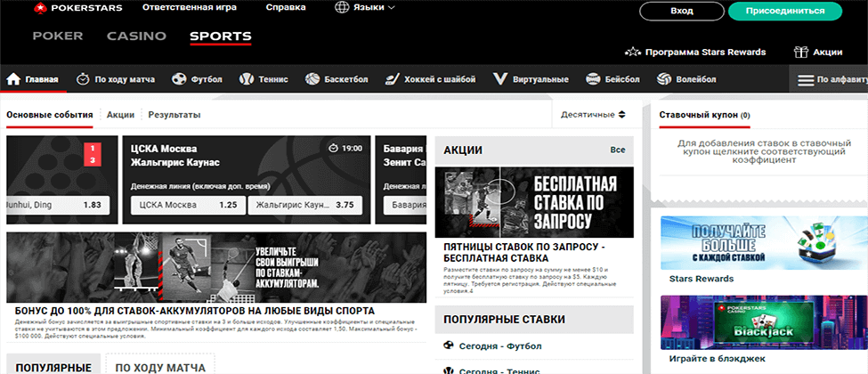
Task: Click the stopwatch По ходу матча icon
Action: click(83, 79)
